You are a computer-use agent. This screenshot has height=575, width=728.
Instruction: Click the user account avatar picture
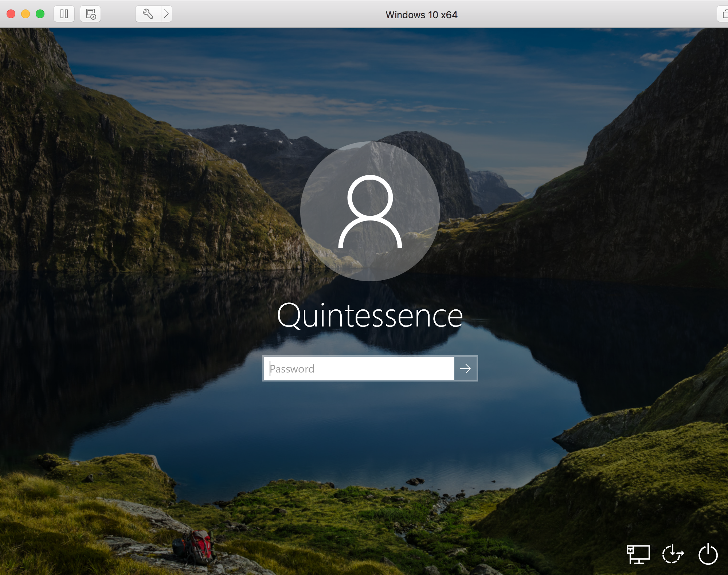[x=370, y=211]
